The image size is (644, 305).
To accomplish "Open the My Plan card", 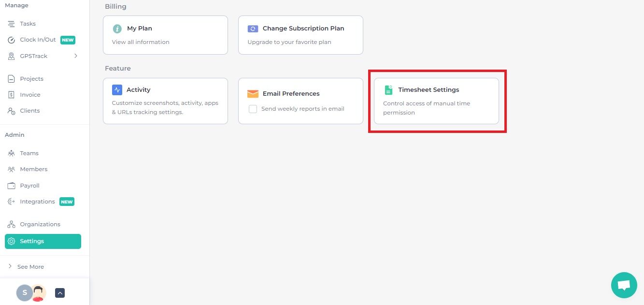I will (165, 35).
